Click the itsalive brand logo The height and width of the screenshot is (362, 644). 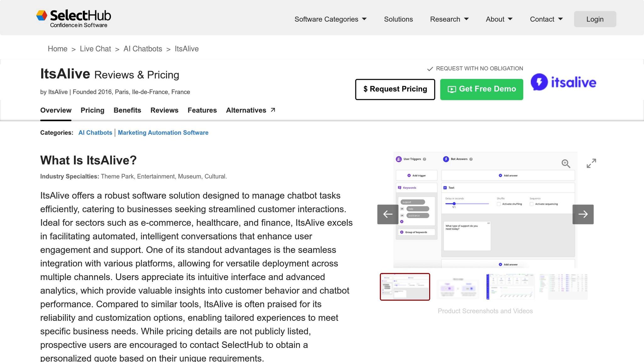[x=563, y=82]
